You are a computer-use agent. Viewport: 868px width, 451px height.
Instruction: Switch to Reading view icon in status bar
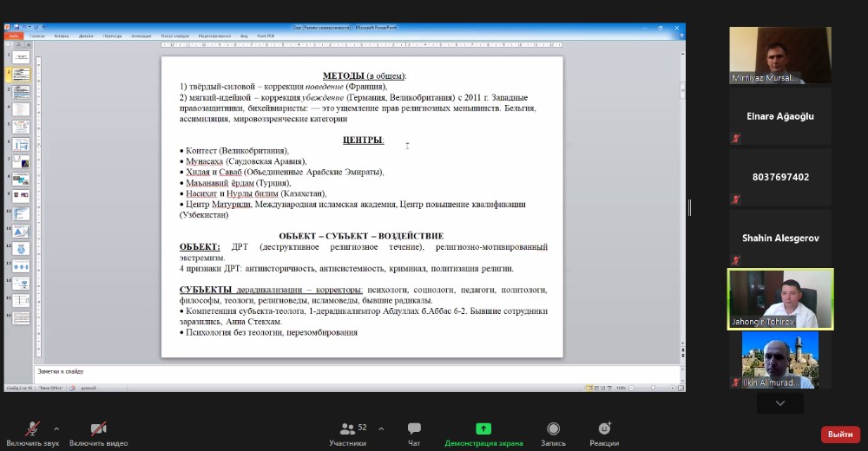pos(603,388)
